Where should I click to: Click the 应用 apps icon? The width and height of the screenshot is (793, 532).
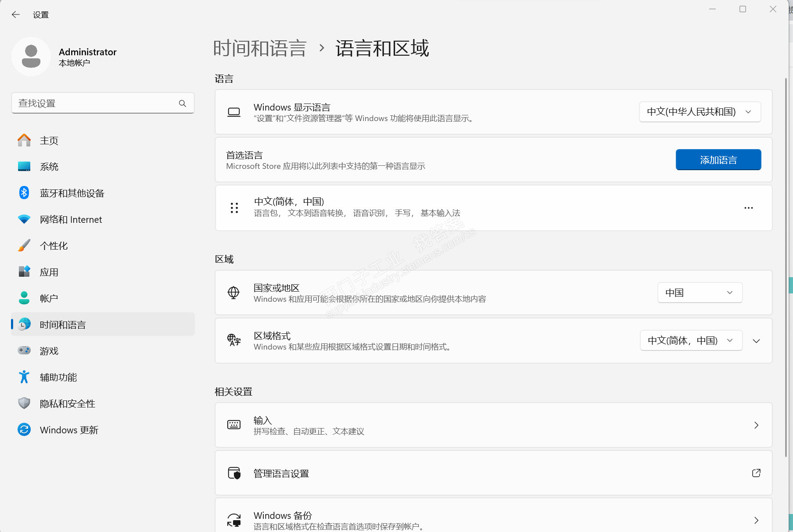point(24,272)
